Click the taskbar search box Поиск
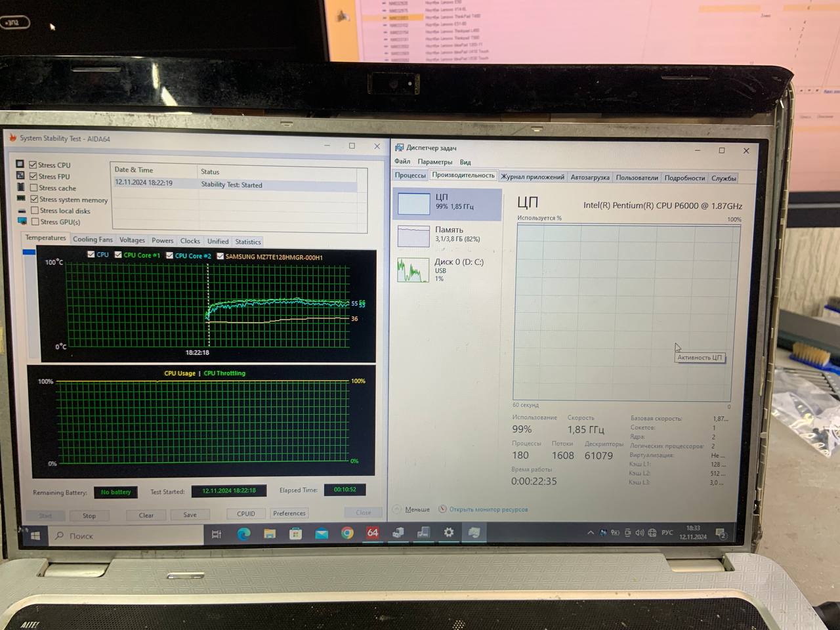This screenshot has height=630, width=840. click(127, 535)
